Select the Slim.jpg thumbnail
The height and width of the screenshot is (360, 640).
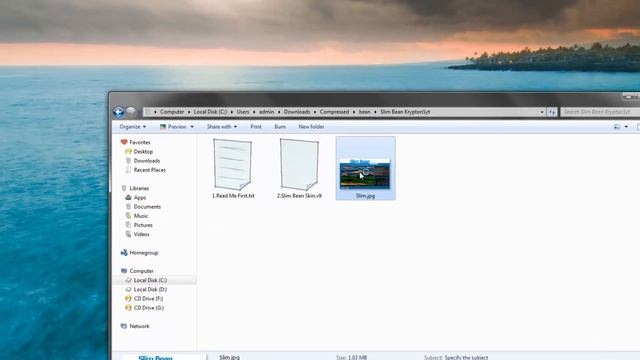point(365,173)
